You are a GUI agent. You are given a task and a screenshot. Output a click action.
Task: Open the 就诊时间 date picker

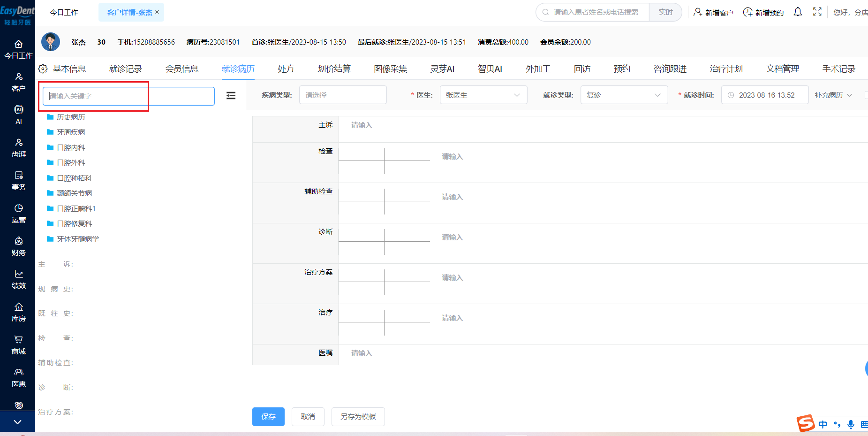point(765,95)
